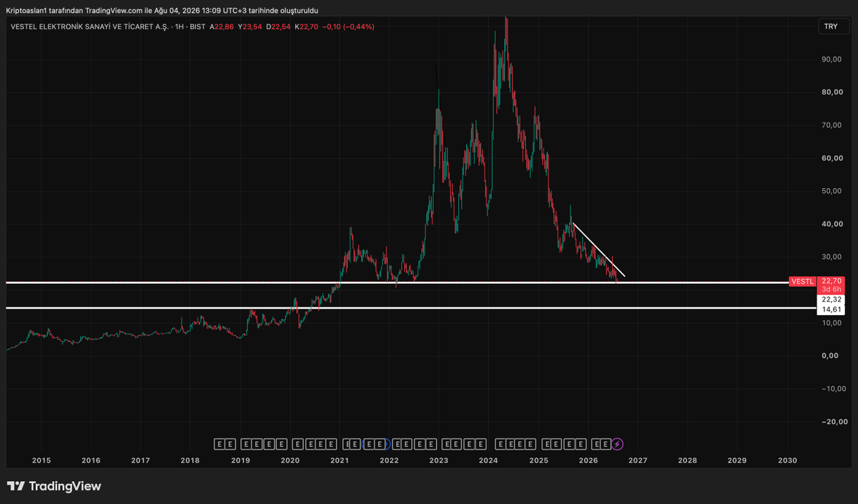Image resolution: width=858 pixels, height=504 pixels.
Task: Click the 2028 time axis label
Action: pos(687,461)
